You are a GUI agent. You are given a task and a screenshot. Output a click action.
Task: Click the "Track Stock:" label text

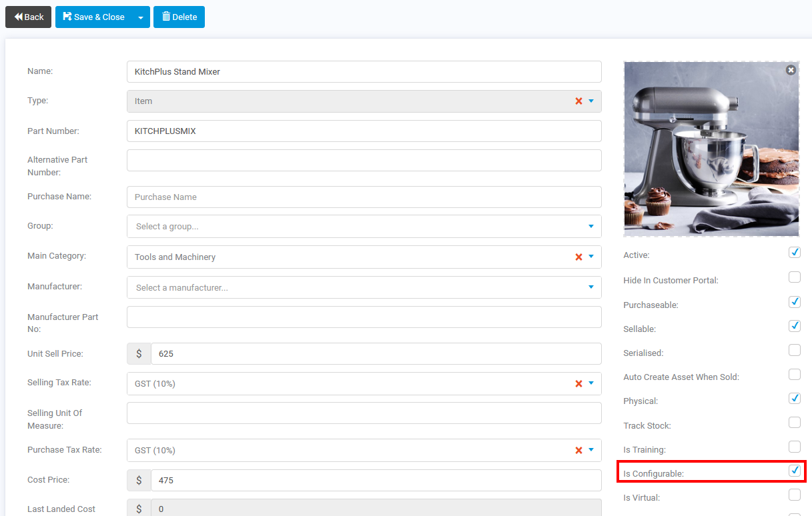(647, 425)
